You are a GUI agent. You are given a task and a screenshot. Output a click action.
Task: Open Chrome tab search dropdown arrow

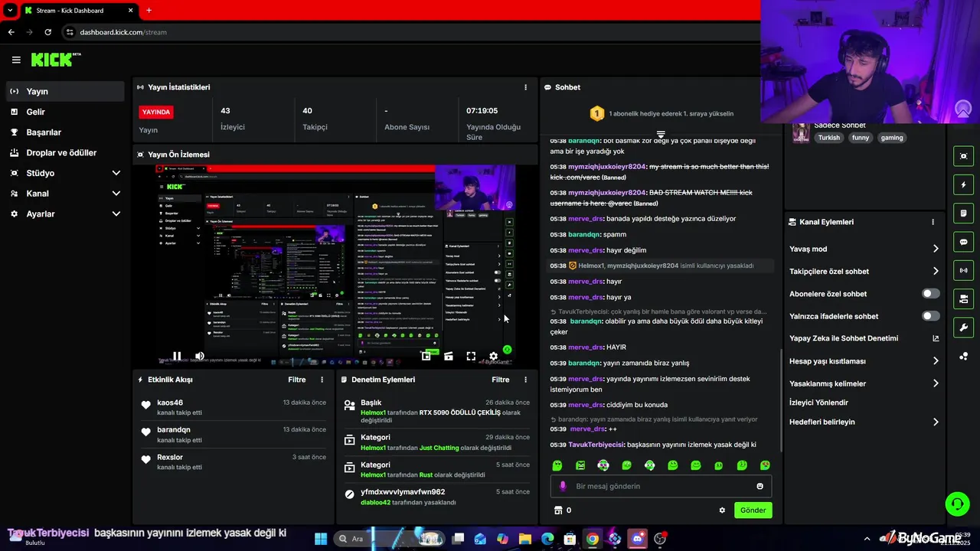(x=10, y=11)
